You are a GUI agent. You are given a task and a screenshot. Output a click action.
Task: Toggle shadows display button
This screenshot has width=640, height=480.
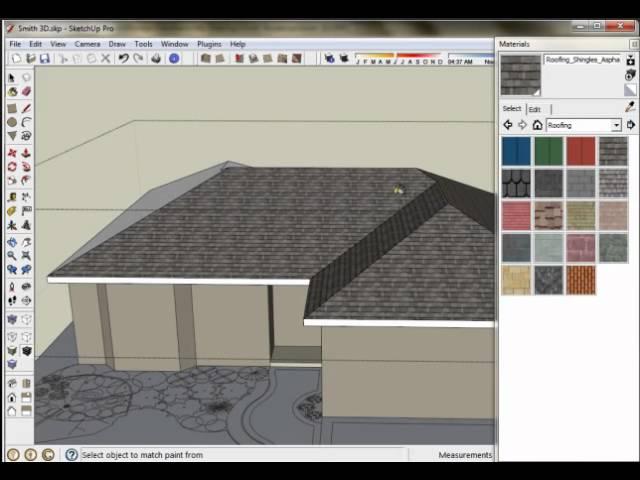pos(344,58)
